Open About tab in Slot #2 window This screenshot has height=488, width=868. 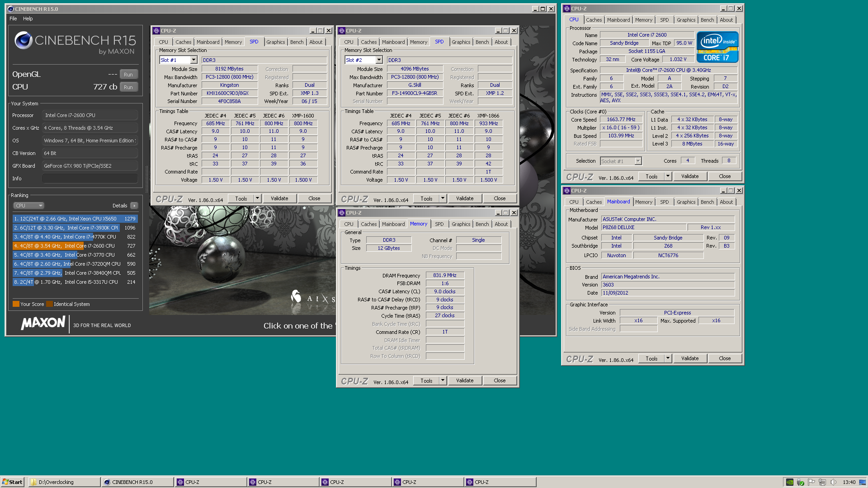pyautogui.click(x=501, y=42)
